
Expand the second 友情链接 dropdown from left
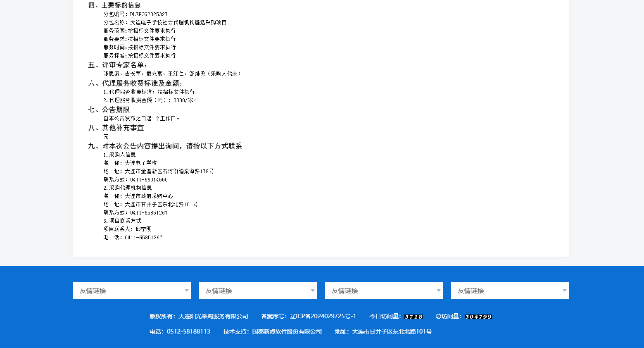tap(258, 291)
